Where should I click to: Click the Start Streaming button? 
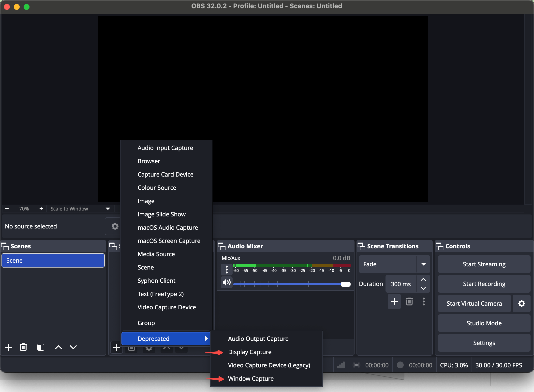coord(484,264)
